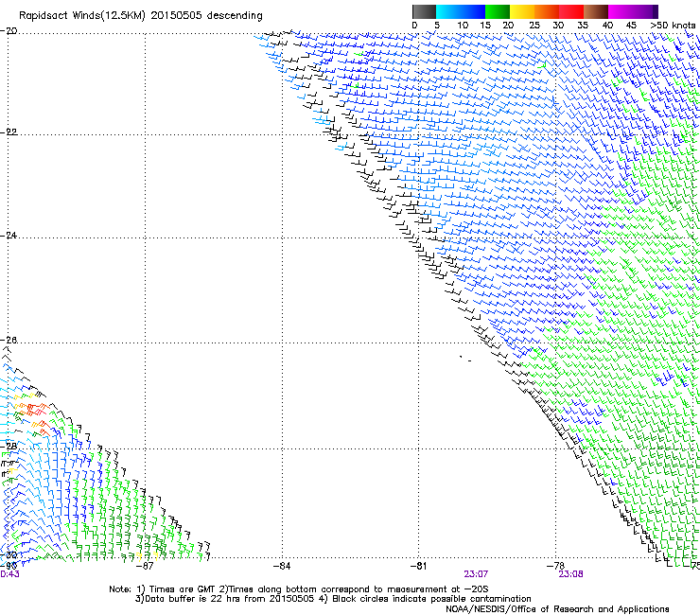Click the title text 'Rapidscat Winds(12.5KM) 20150505 descending'
Screen dimensions: 700x615
coord(141,16)
